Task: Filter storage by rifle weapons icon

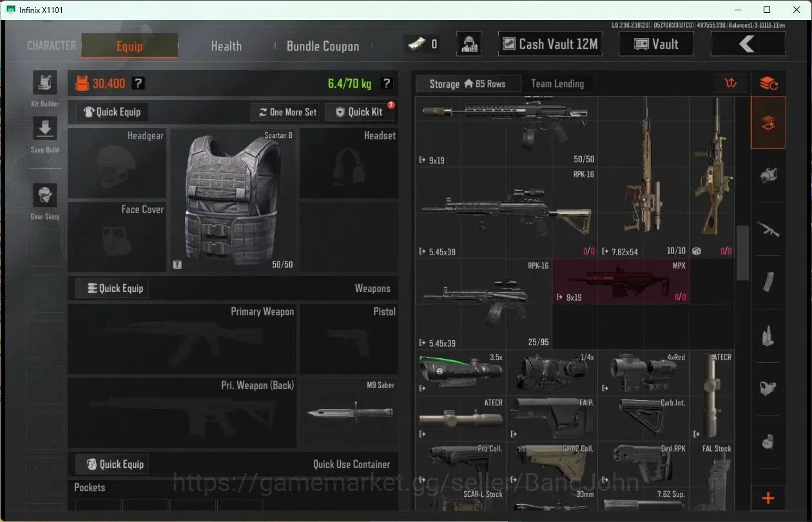Action: coord(768,229)
